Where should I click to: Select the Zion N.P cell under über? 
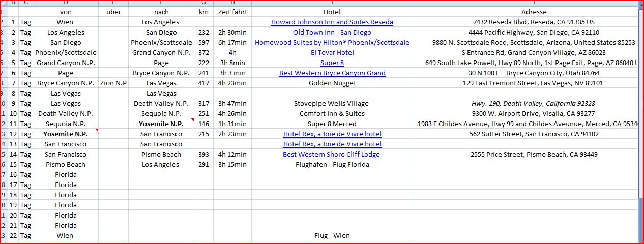[x=113, y=83]
